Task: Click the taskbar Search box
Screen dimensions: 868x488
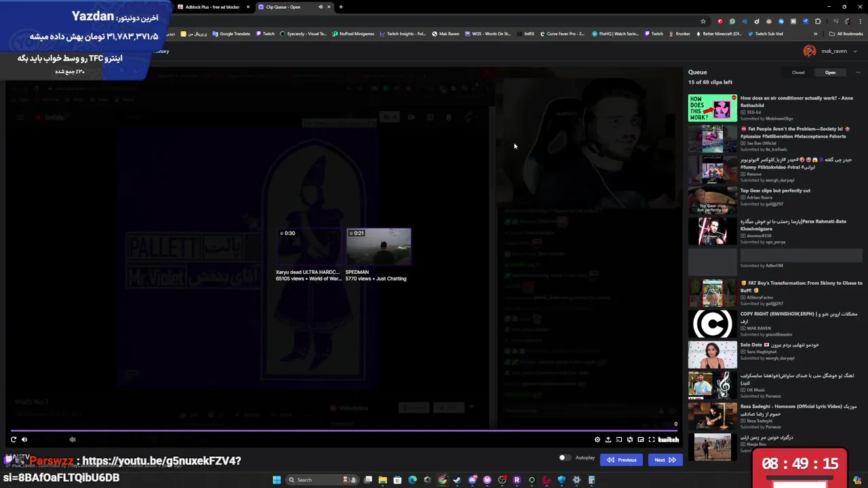Action: (x=321, y=480)
